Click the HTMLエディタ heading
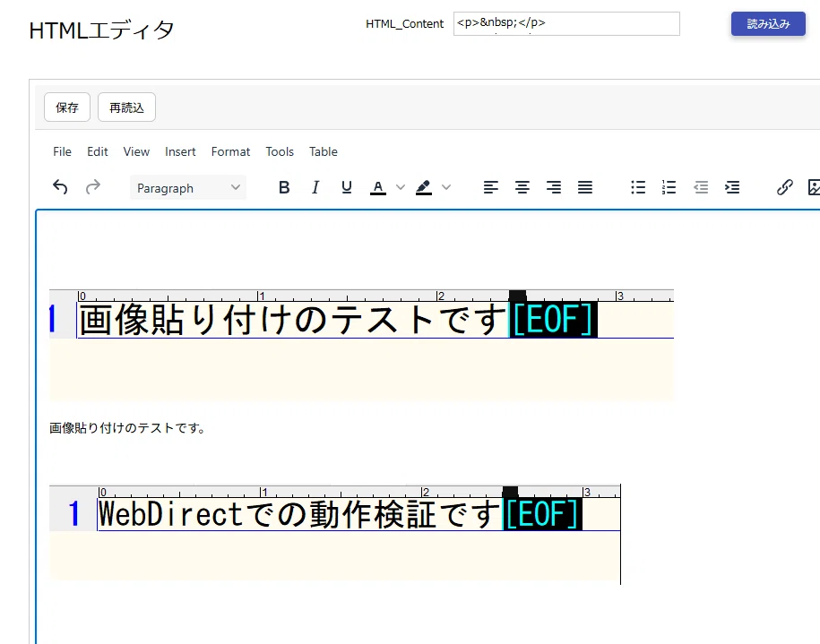 pos(101,30)
